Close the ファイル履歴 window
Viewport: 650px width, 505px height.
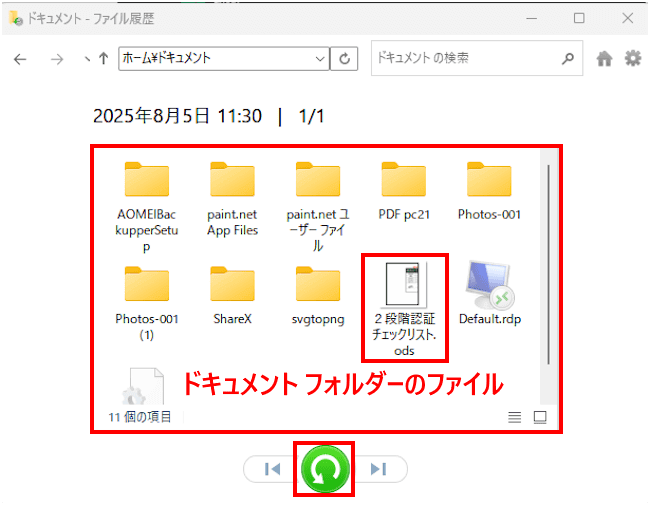(x=628, y=18)
